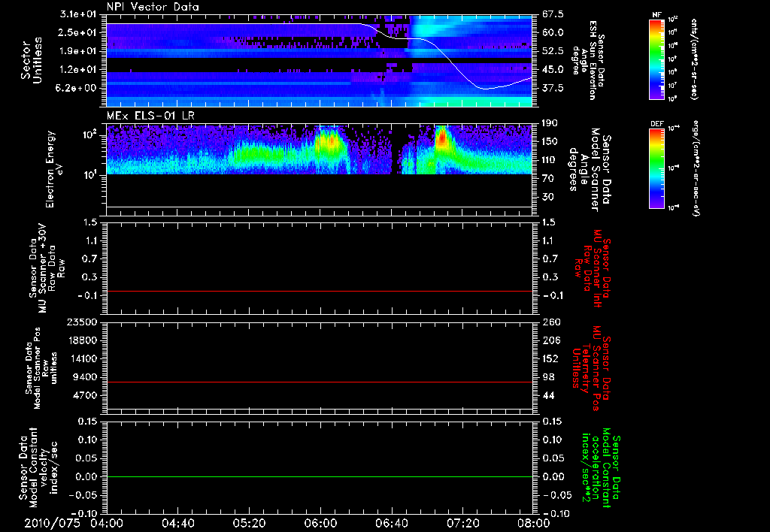Click the electron flux peak after 07:00
The height and width of the screenshot is (532, 770).
(441, 139)
